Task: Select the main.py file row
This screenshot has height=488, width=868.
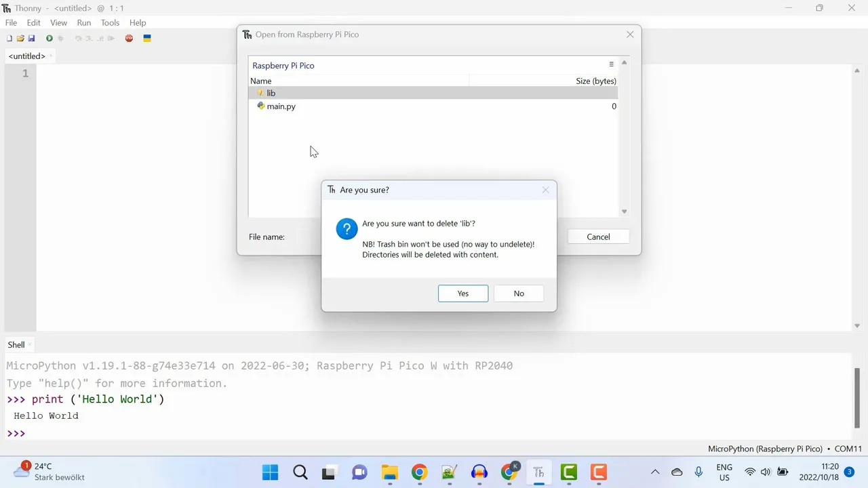Action: tap(433, 106)
